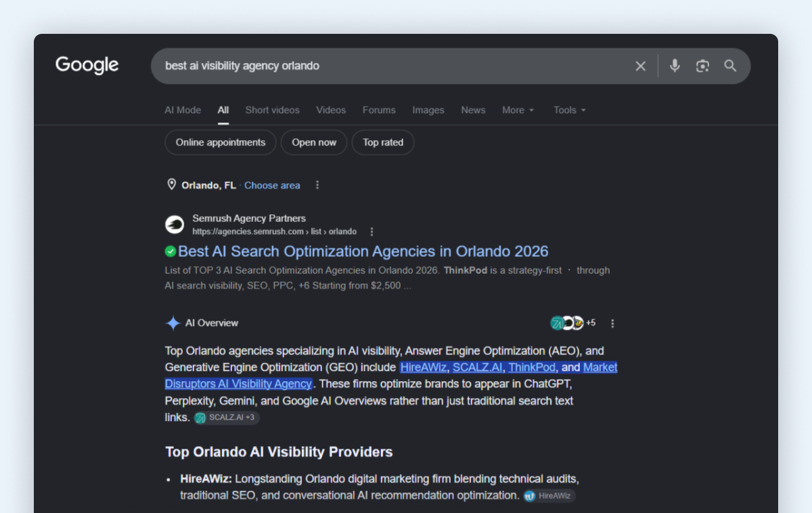Open Short videos tab
This screenshot has height=513, width=812.
[x=272, y=110]
